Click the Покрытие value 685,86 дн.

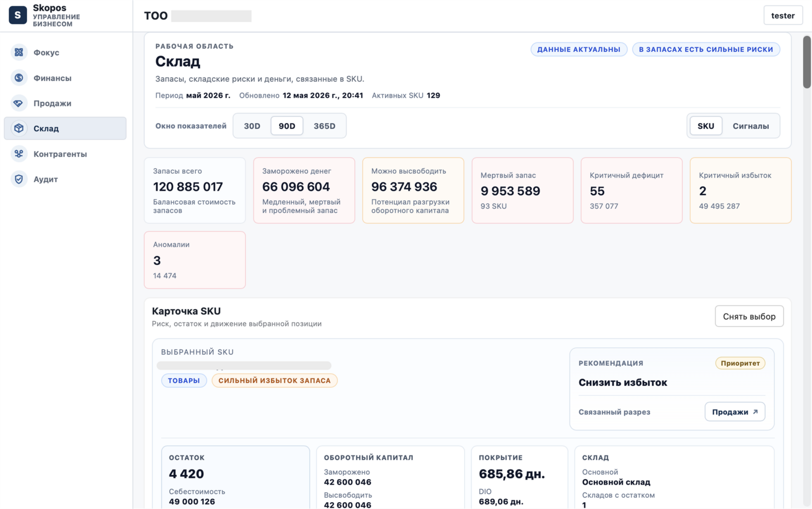(x=512, y=474)
